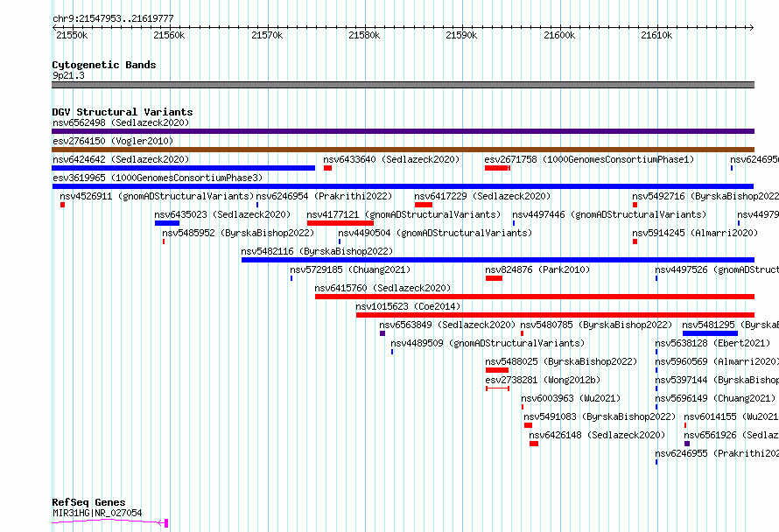Screen dimensions: 779x532
Task: Open nsv1015623 (Coe2014) label
Action: 409,306
